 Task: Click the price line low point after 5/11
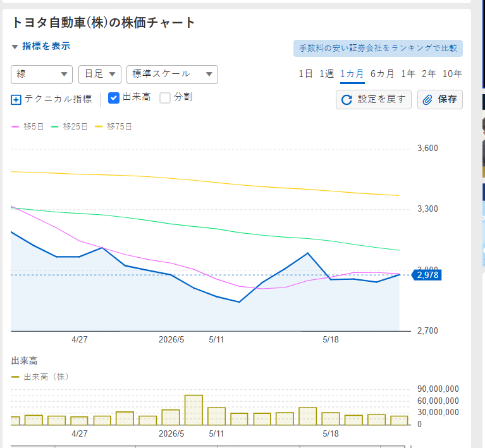pyautogui.click(x=239, y=302)
